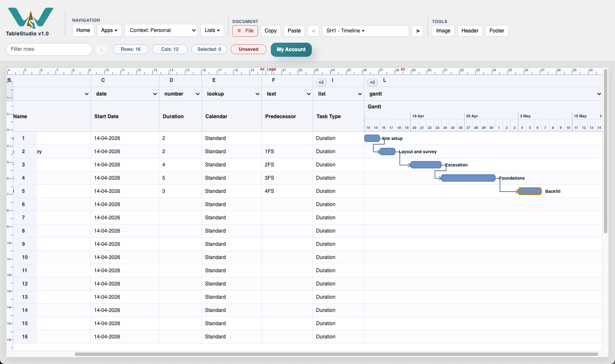Click the Rows: 16 indicator
615x364 pixels.
tap(131, 50)
